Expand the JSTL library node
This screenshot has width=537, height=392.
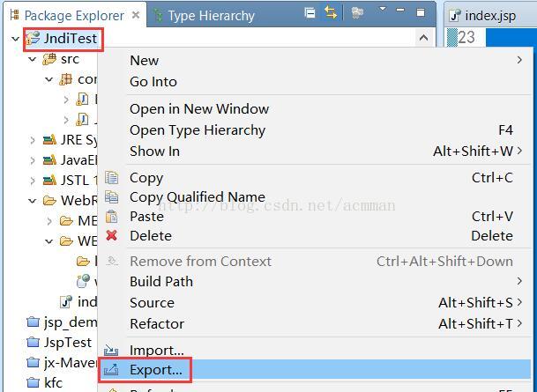(33, 181)
